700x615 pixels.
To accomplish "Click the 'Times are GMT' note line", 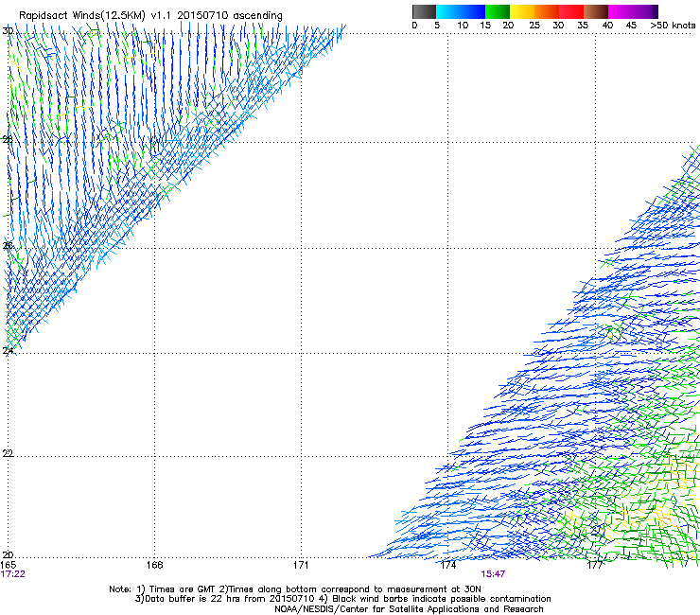I will (x=295, y=589).
